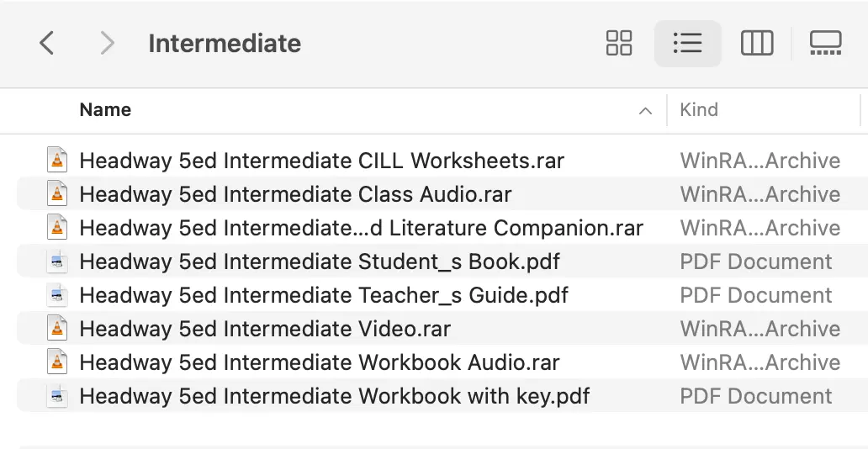Switch to gallery view

point(825,43)
